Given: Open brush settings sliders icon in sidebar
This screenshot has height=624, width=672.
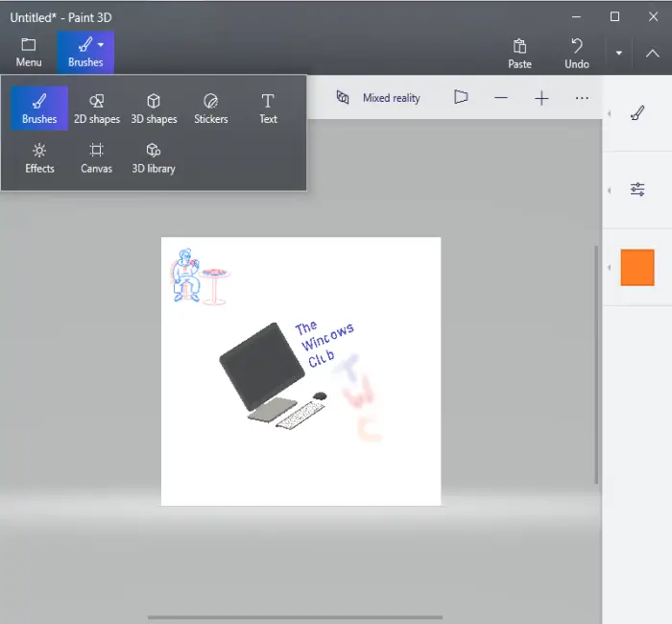Looking at the screenshot, I should 637,189.
